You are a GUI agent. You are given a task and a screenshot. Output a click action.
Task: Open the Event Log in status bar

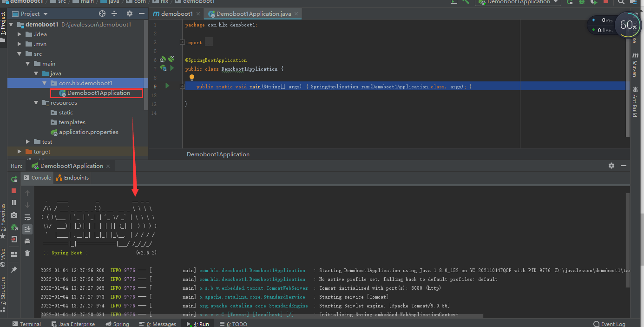[609, 323]
